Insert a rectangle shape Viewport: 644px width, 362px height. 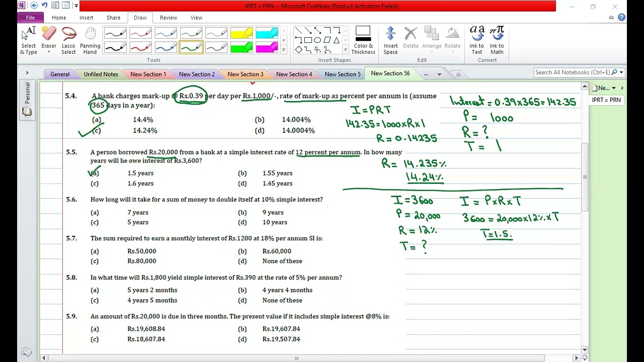point(308,40)
